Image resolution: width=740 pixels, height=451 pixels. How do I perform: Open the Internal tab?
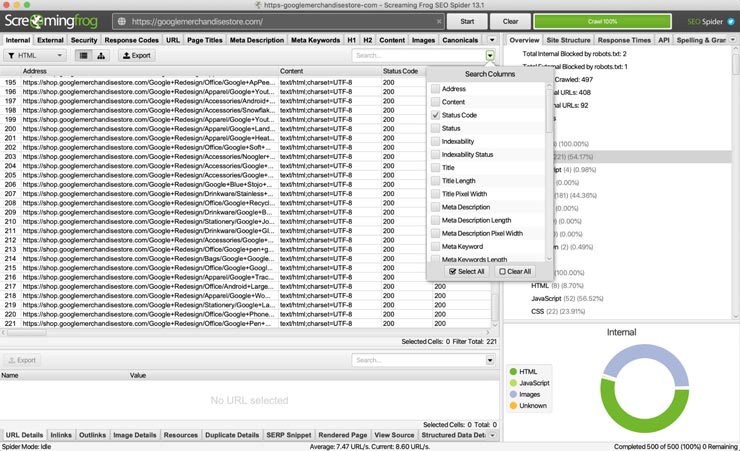[x=18, y=40]
